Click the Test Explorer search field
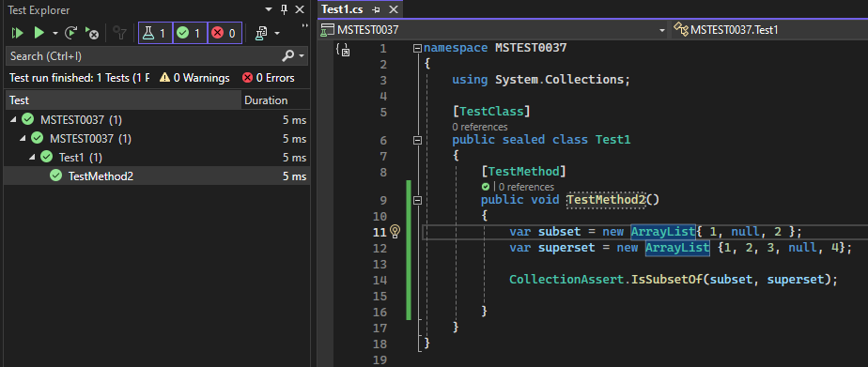This screenshot has width=868, height=367. pos(144,55)
